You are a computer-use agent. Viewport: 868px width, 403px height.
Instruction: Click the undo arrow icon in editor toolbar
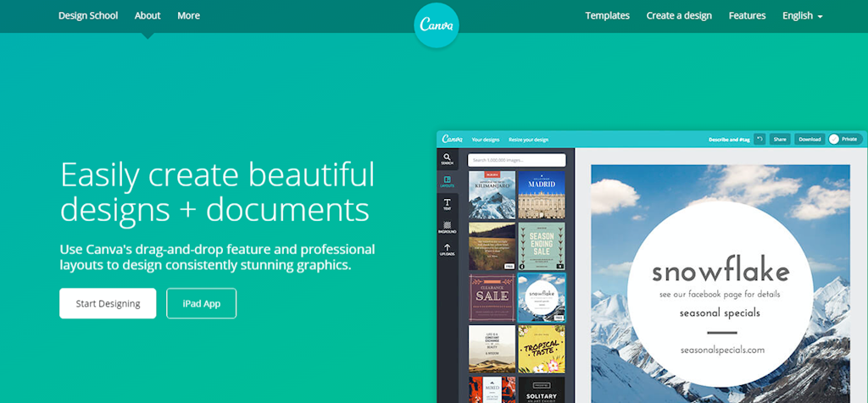[x=759, y=139]
